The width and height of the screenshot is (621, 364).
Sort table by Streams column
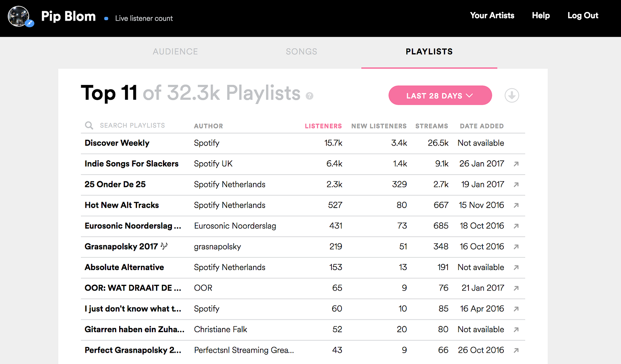431,126
